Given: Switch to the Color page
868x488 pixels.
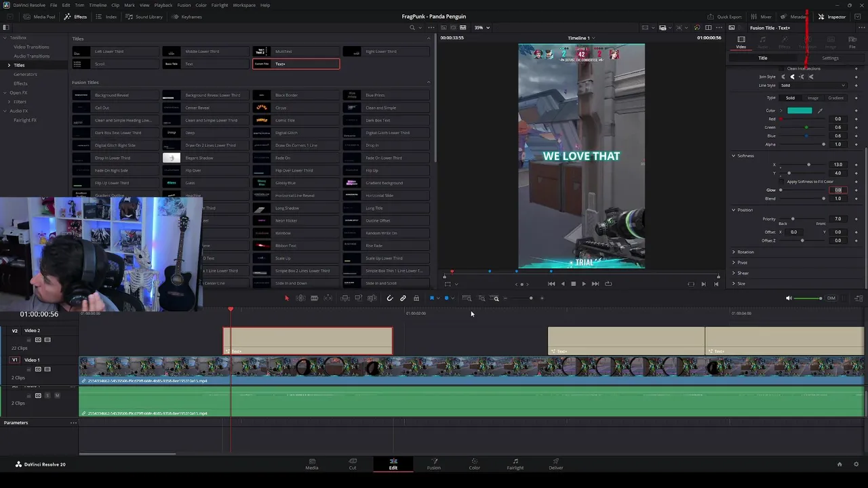Looking at the screenshot, I should click(475, 464).
